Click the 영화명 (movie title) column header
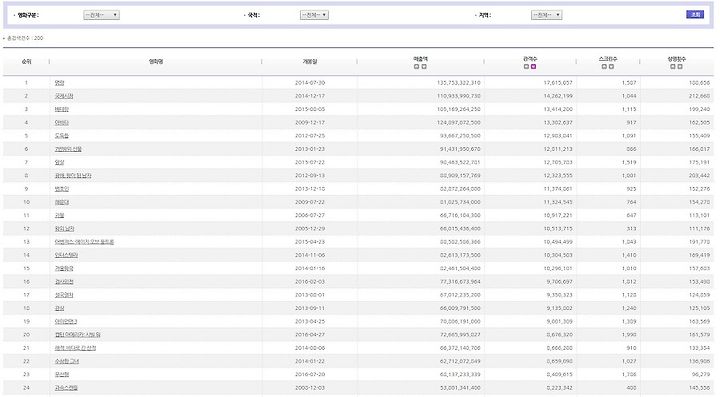This screenshot has height=397, width=720. [156, 62]
